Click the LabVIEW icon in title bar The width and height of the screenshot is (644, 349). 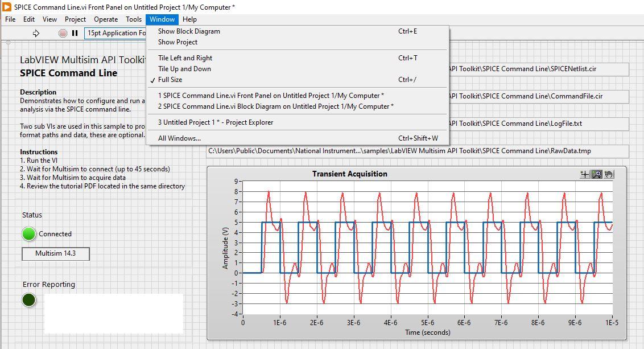click(7, 7)
